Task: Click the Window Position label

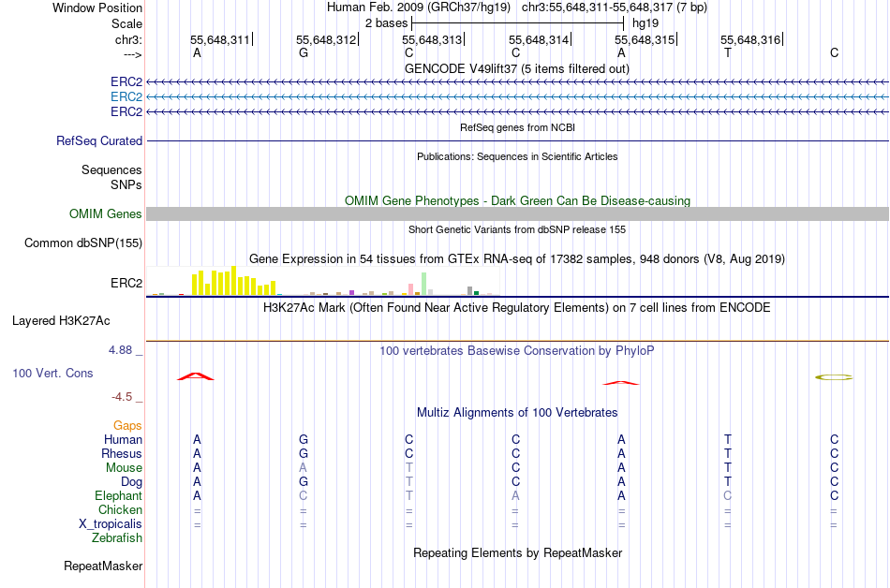Action: coord(97,7)
